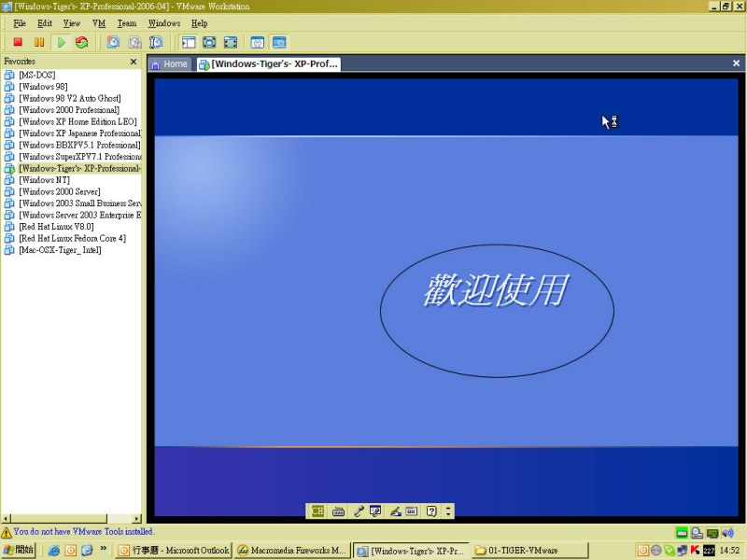Viewport: 747px width, 560px height.
Task: Click the CD-ROM device status icon
Action: (x=697, y=532)
